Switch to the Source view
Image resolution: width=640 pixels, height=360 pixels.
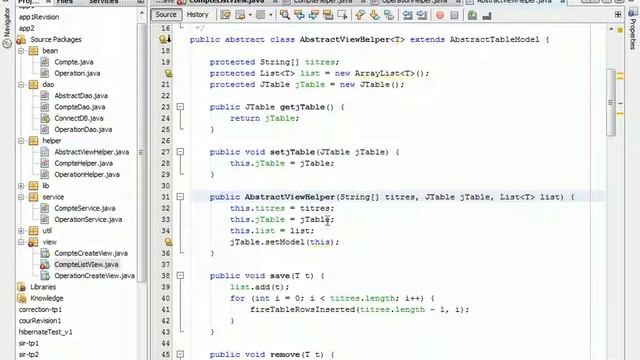click(166, 15)
